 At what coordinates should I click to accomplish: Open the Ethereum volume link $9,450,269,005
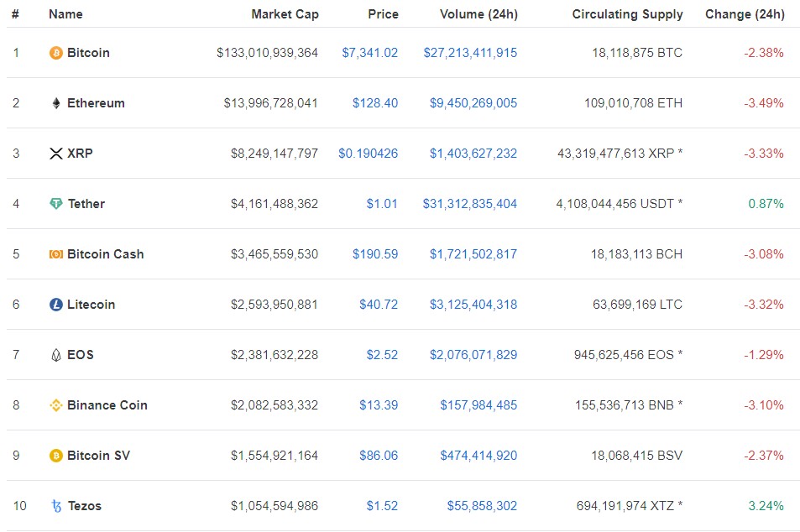coord(473,103)
